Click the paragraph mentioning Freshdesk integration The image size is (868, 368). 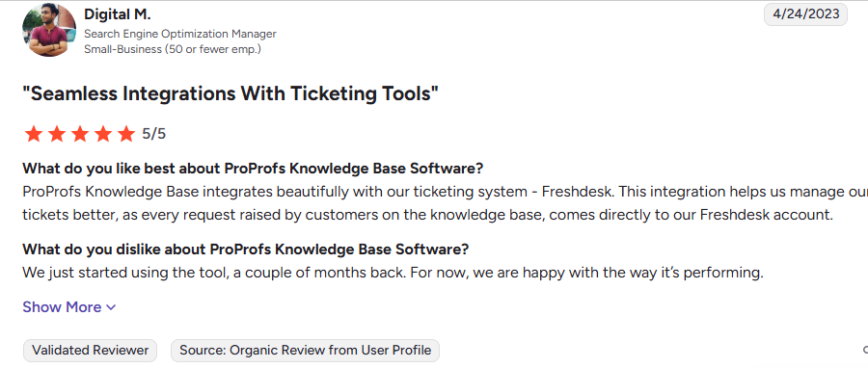(x=445, y=203)
